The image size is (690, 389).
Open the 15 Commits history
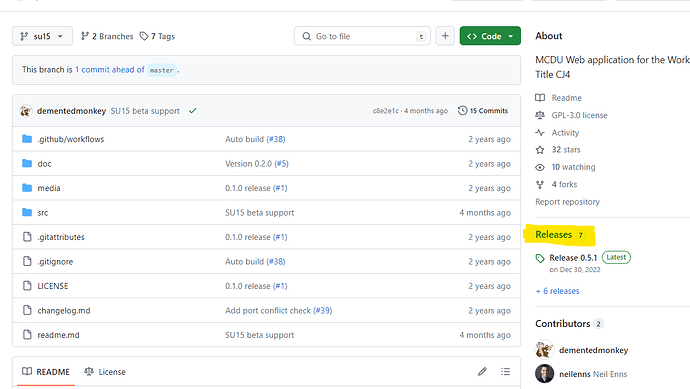tap(483, 111)
